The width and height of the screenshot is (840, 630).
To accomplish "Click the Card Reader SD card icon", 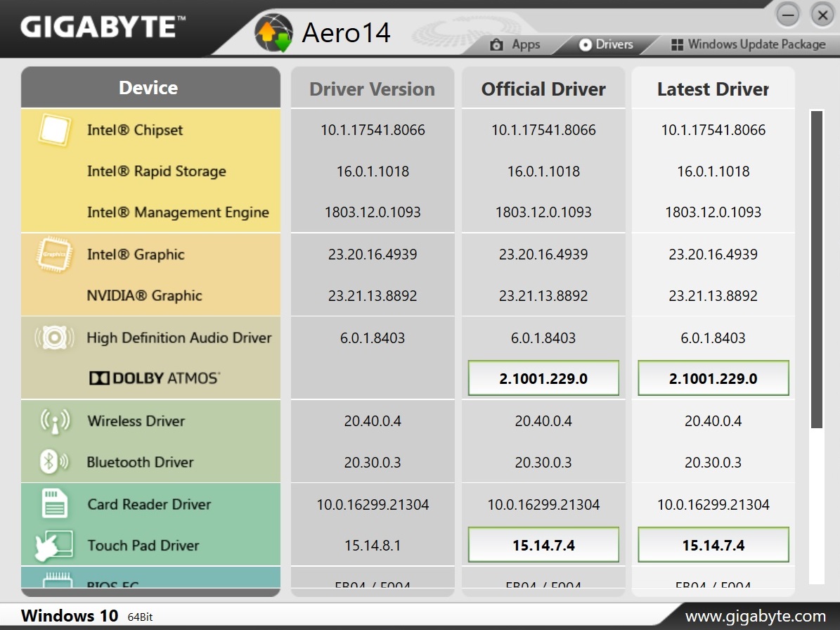I will tap(55, 504).
